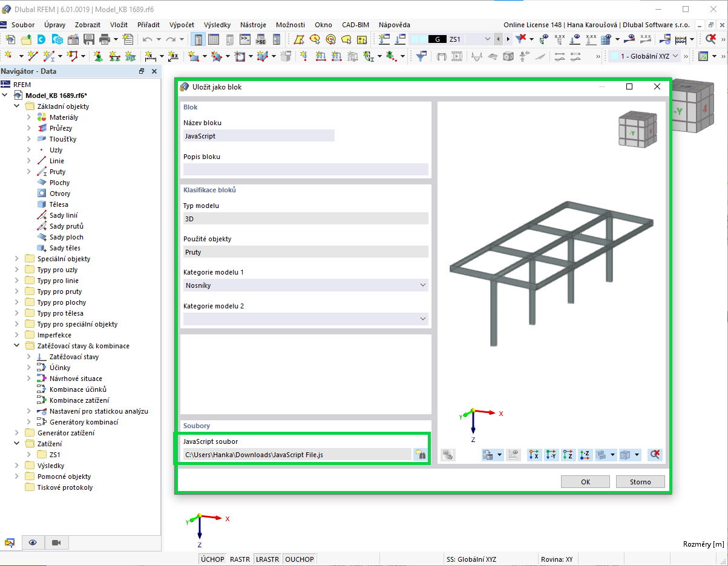The width and height of the screenshot is (728, 566).
Task: Select Tiskové protokoly tree item
Action: point(65,487)
